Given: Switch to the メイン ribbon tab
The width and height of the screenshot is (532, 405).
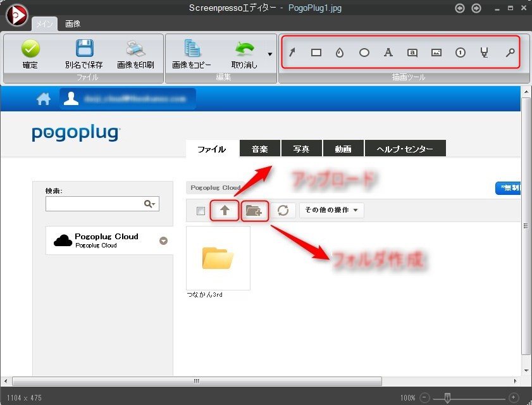Looking at the screenshot, I should tap(44, 24).
